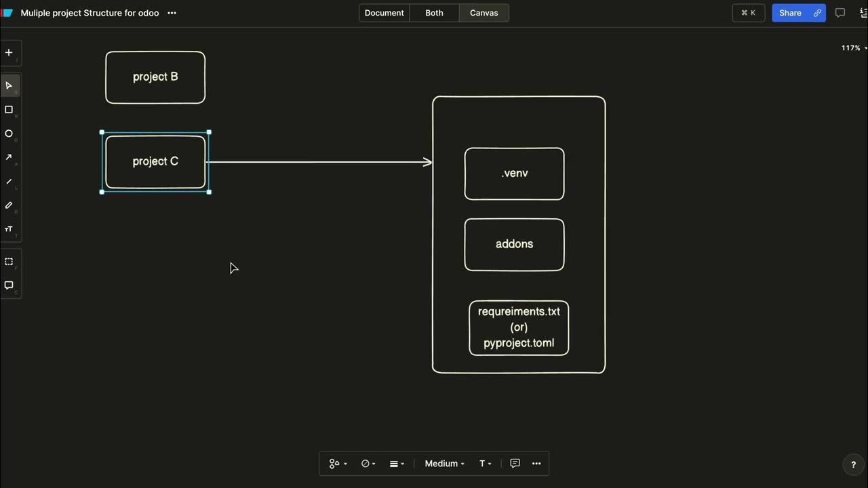Switch to the Document view
Screen dimensions: 868x488
point(384,13)
